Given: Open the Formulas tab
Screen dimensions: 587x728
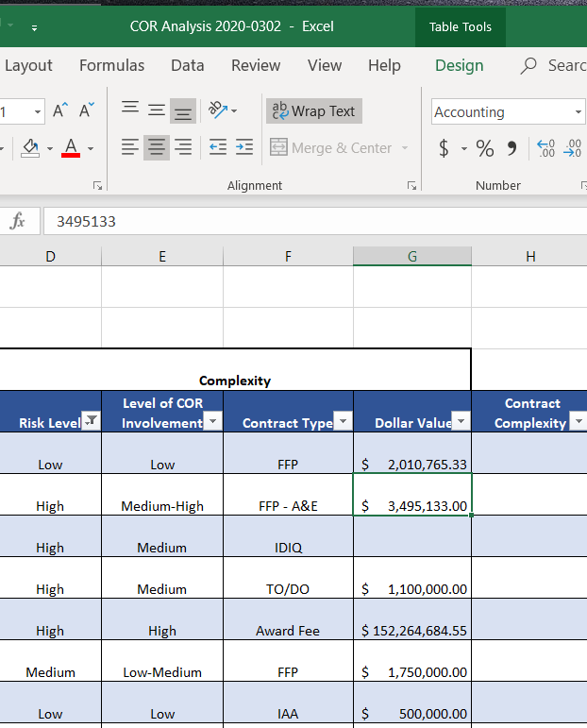Looking at the screenshot, I should coord(111,65).
